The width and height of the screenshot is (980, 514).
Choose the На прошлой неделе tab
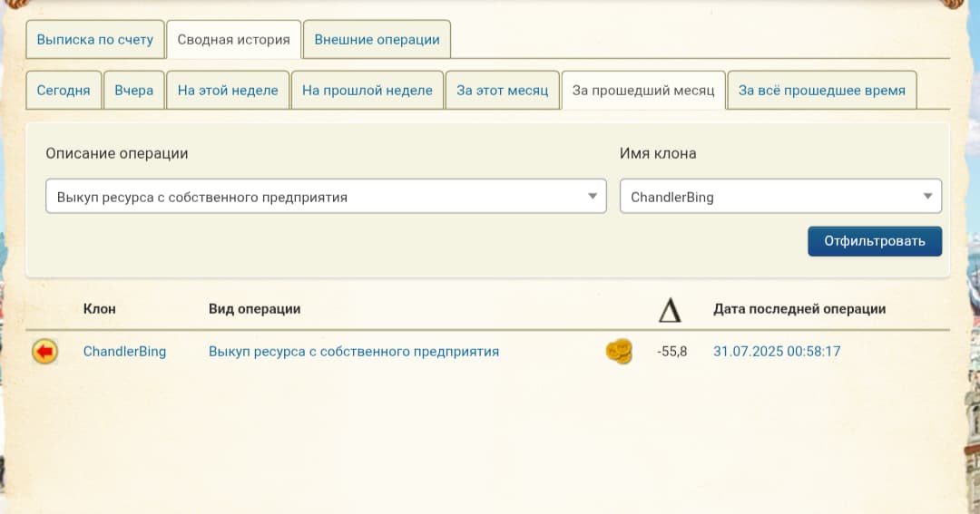pyautogui.click(x=367, y=91)
